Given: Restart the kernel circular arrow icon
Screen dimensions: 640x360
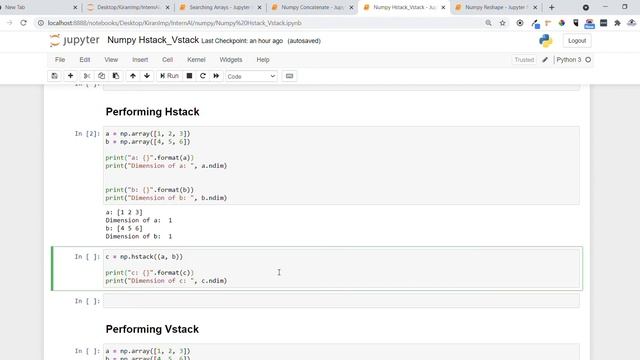Looking at the screenshot, I should (x=202, y=76).
